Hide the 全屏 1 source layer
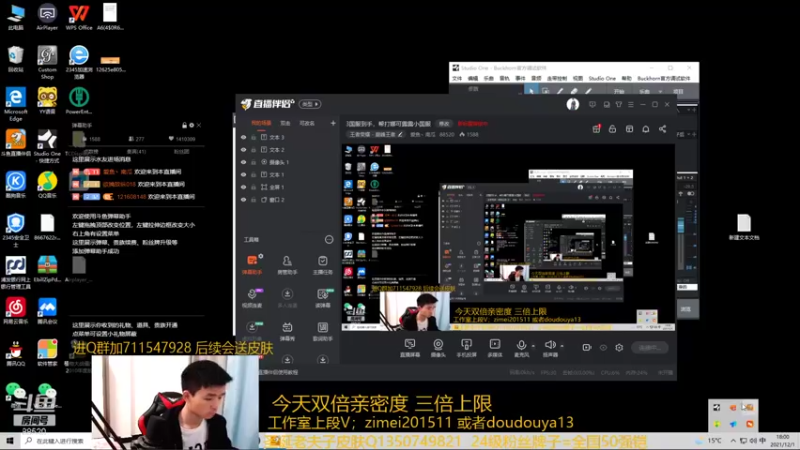Viewport: 800px width, 450px height. pos(243,187)
